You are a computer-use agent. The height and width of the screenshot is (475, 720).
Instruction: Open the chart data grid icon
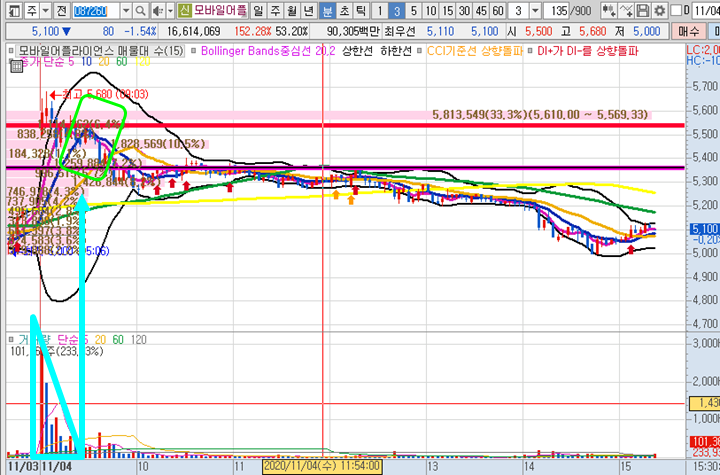click(16, 67)
